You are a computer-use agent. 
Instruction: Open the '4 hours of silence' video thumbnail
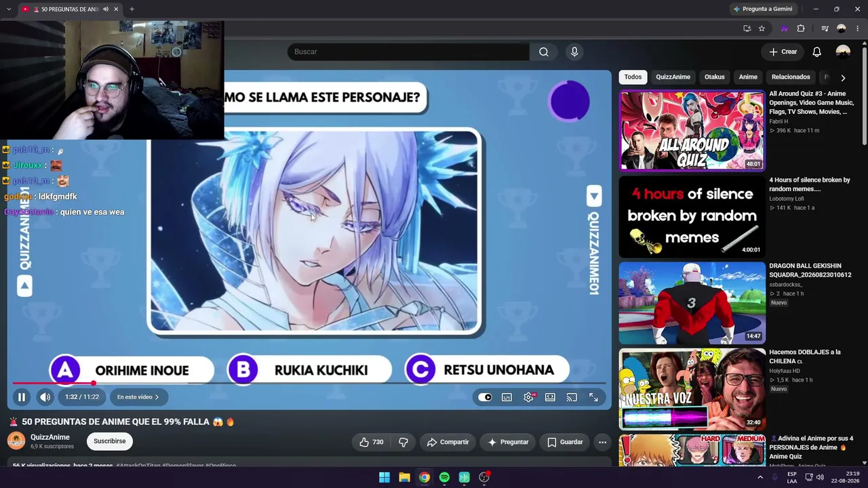[692, 216]
